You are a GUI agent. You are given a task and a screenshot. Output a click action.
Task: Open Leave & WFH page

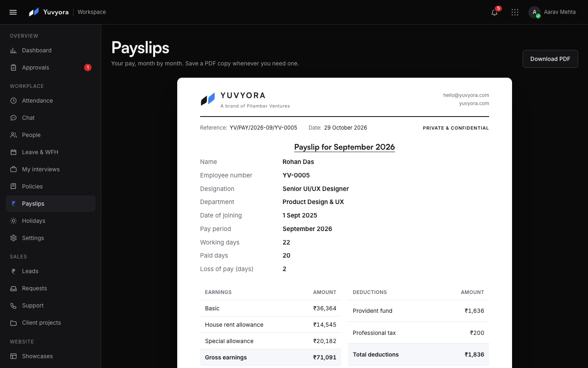click(51, 152)
